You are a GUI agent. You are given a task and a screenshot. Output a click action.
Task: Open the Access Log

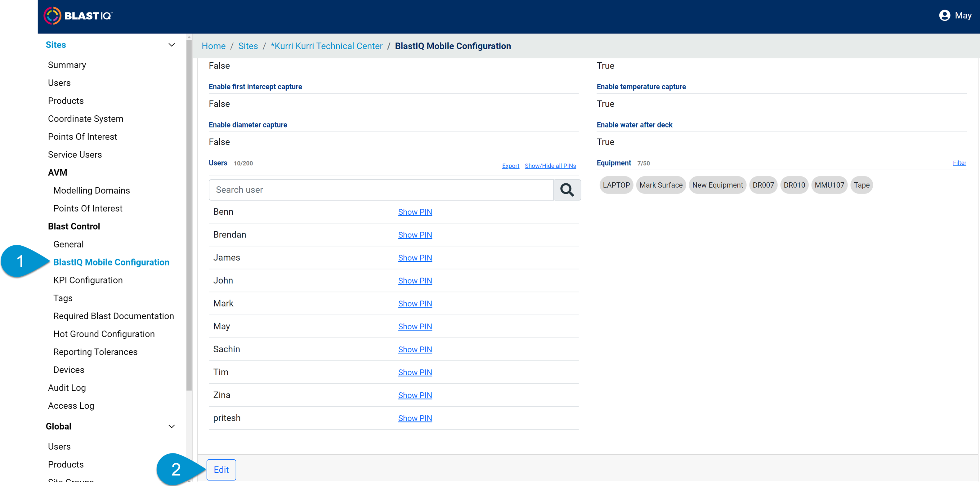(71, 406)
